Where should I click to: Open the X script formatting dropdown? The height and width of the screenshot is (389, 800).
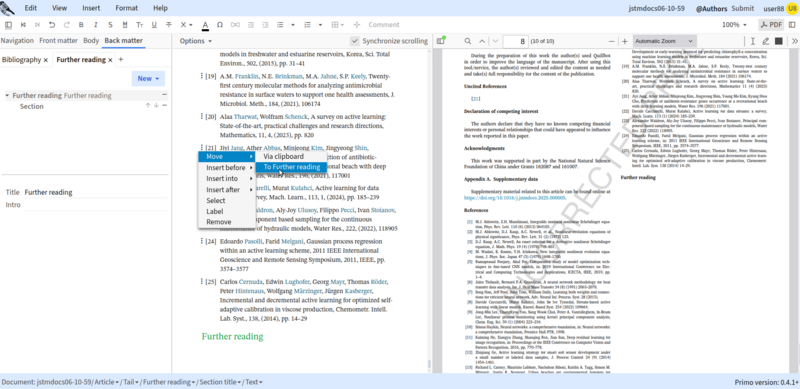(186, 25)
